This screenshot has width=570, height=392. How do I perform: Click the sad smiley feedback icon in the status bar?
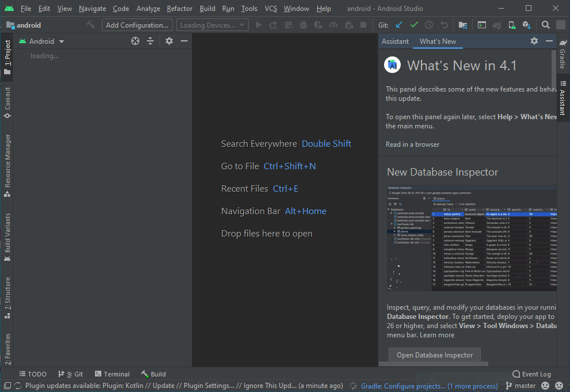(559, 386)
